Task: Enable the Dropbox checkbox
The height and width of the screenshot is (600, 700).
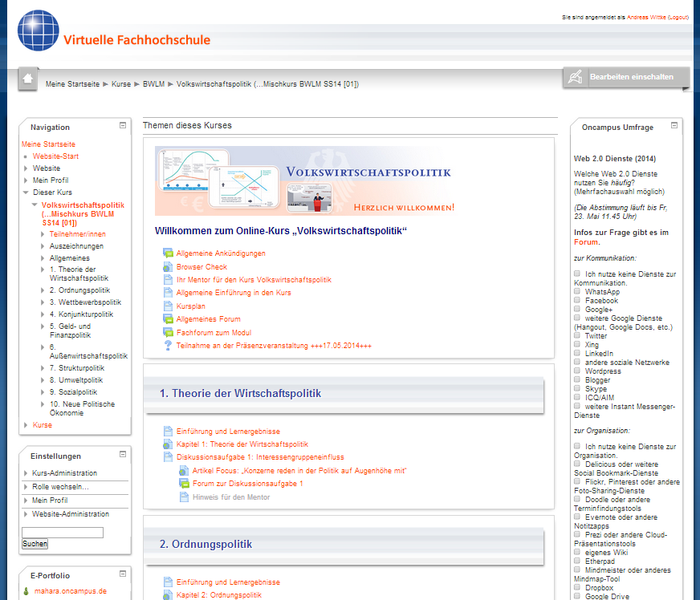Action: pos(577,588)
